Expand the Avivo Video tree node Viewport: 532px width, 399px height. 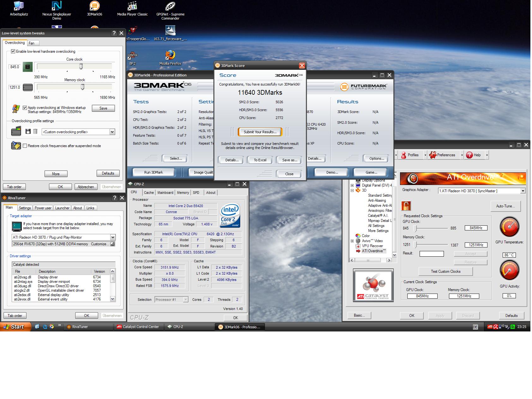pyautogui.click(x=352, y=241)
